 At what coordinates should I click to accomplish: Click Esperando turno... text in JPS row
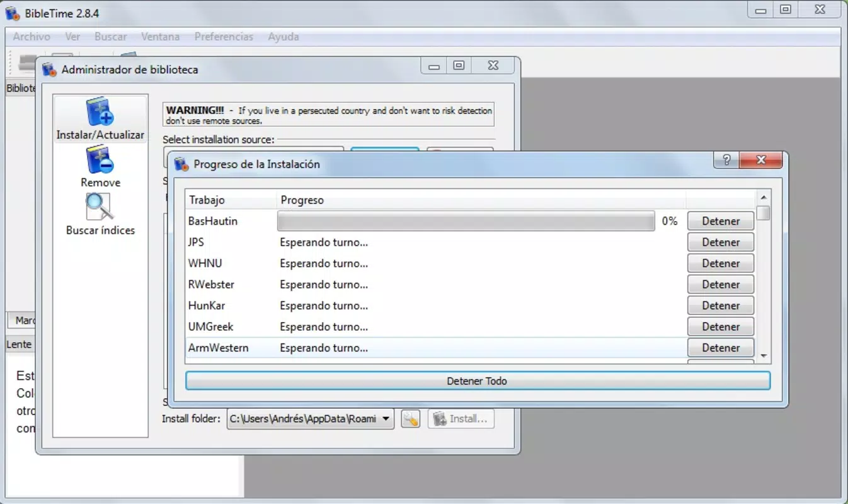[x=324, y=243]
